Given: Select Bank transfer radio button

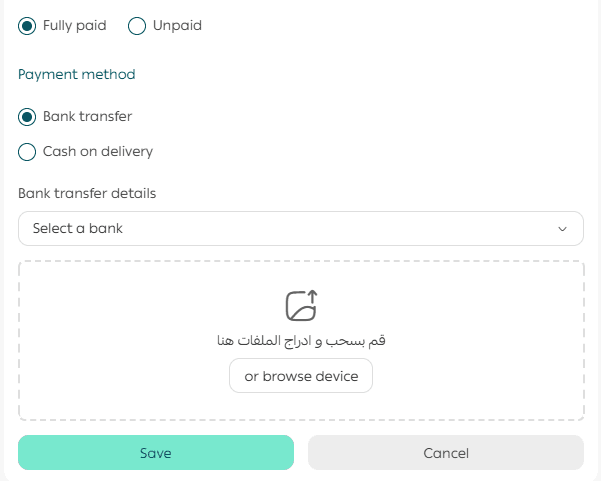Looking at the screenshot, I should coord(27,117).
